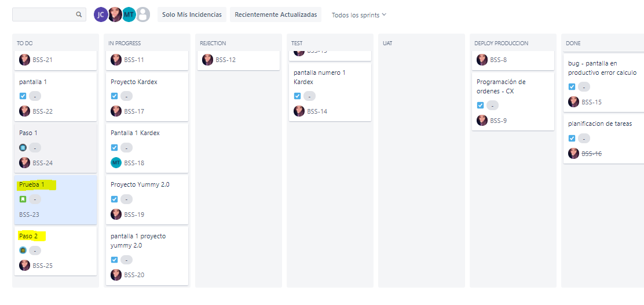Click task checkbox icon on Proyecto Kardex card
644x305 pixels.
(115, 96)
